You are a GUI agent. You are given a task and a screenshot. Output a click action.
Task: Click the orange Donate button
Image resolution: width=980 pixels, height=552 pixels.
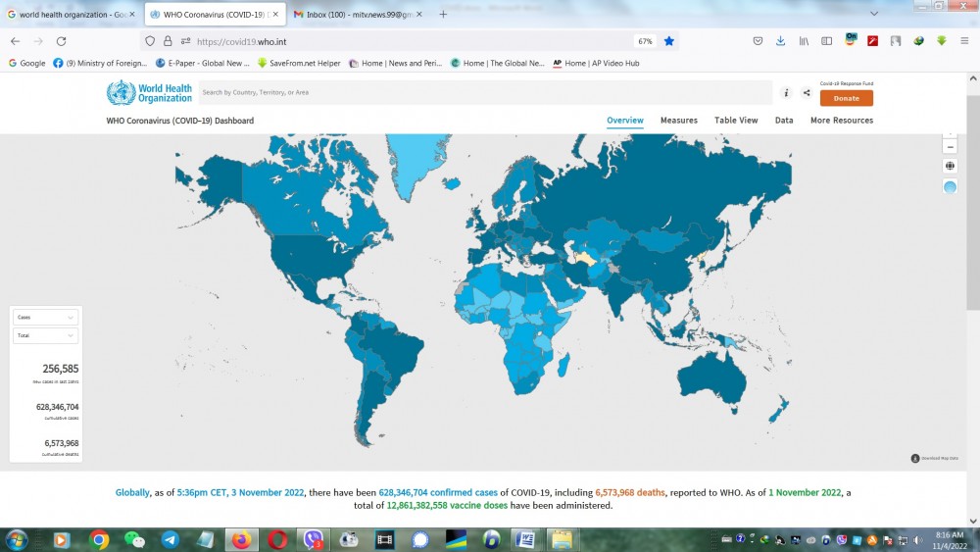tap(846, 98)
